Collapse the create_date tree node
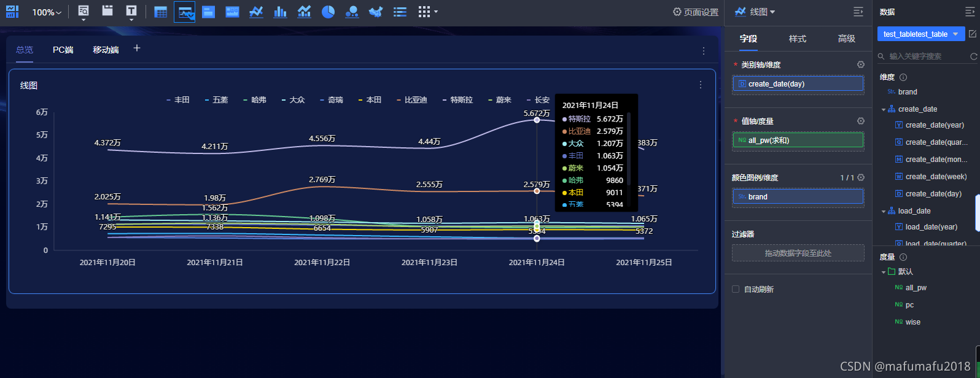980x378 pixels. [x=884, y=109]
